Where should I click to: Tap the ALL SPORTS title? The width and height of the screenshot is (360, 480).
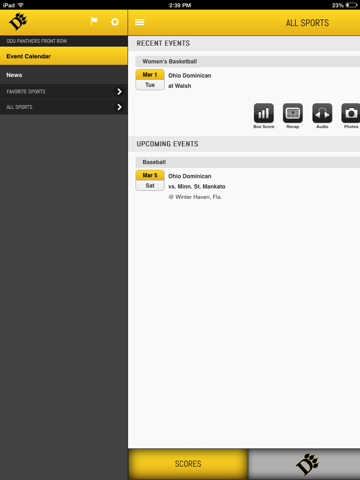point(307,23)
